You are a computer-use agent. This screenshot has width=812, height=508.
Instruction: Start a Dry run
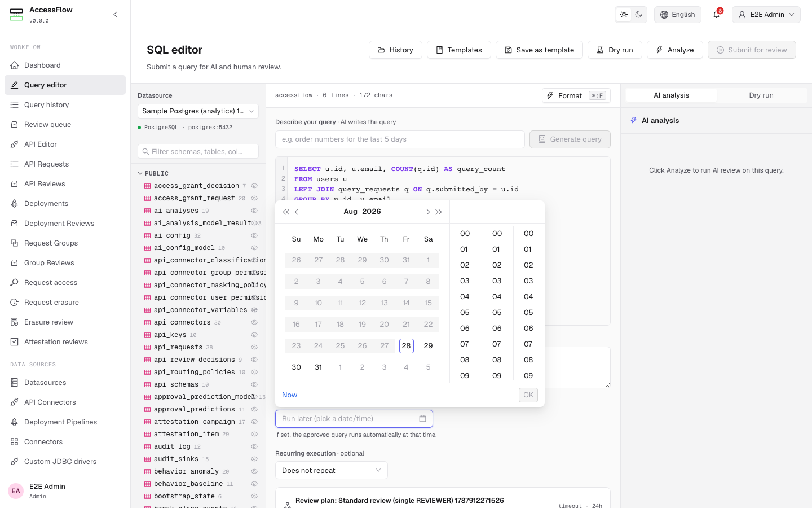615,50
